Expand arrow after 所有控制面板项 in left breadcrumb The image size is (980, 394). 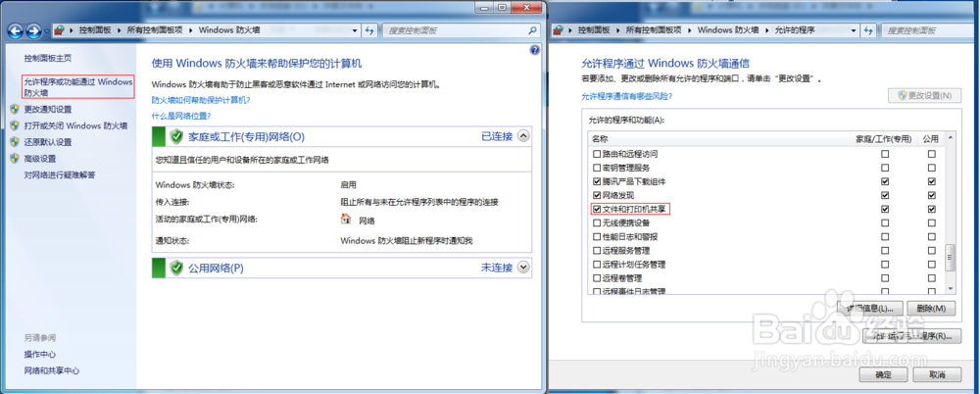(x=193, y=30)
